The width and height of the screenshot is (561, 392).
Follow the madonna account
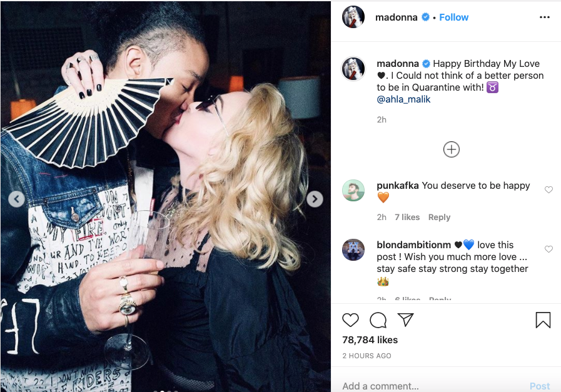453,17
